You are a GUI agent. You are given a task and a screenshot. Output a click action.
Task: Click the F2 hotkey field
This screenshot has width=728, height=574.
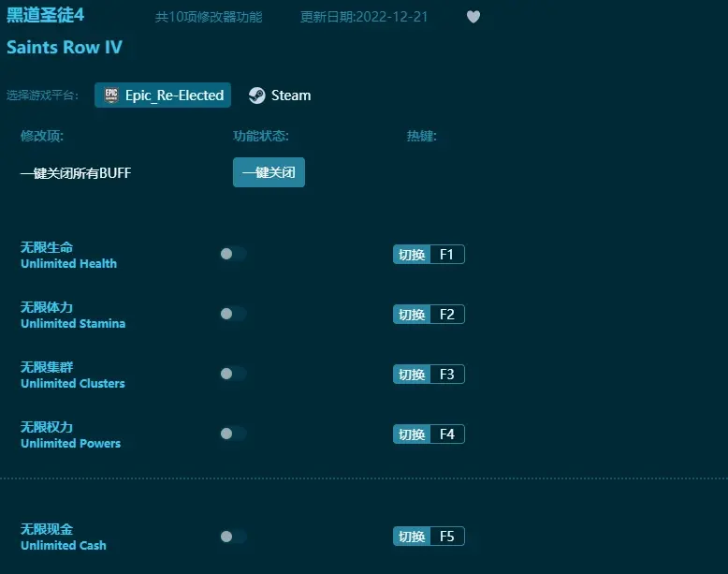tap(447, 315)
